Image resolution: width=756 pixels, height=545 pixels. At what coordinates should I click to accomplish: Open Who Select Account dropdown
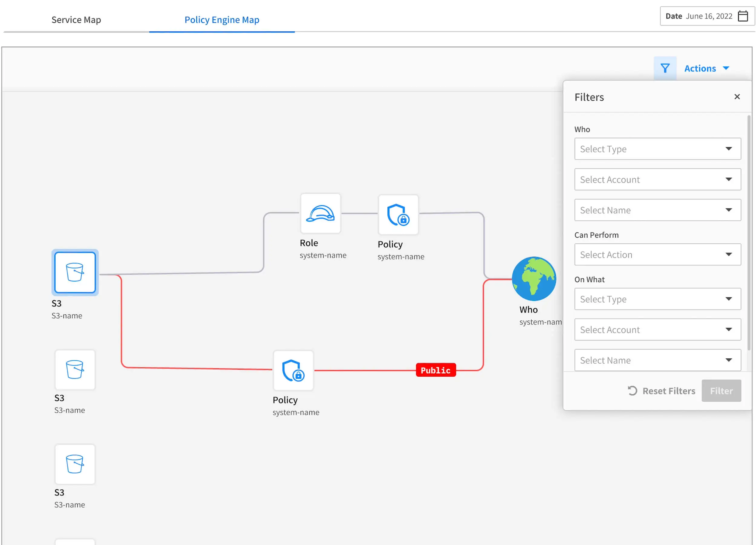658,180
